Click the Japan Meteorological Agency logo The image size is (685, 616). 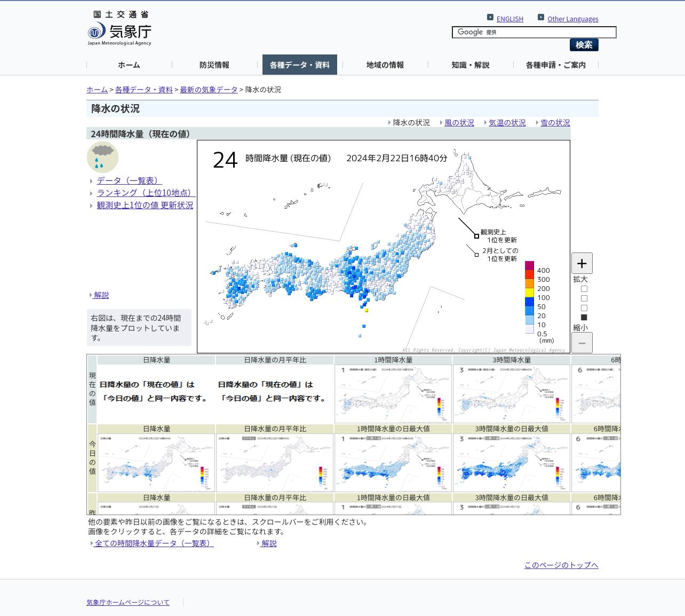click(120, 28)
